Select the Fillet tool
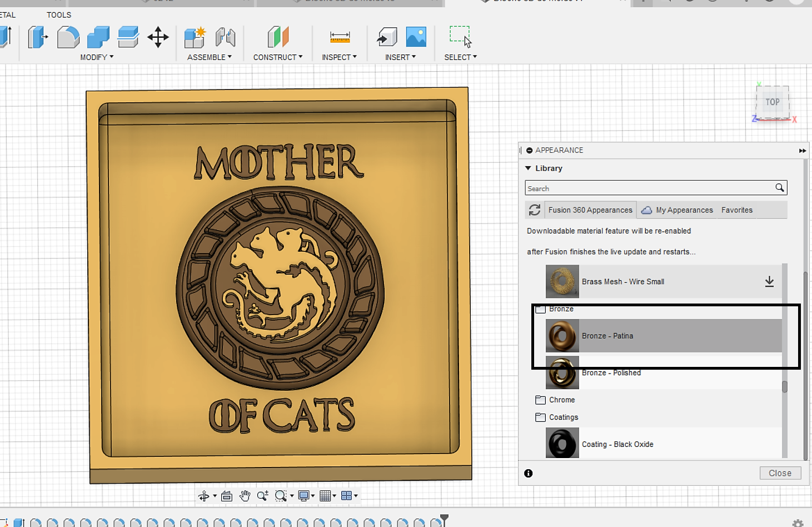Screen dimensions: 812x527 68,37
